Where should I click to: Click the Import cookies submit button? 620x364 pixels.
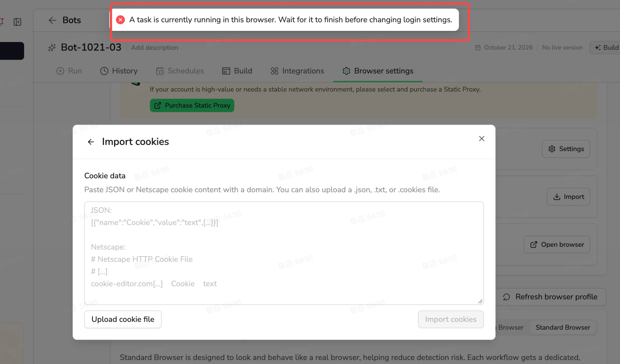tap(451, 319)
